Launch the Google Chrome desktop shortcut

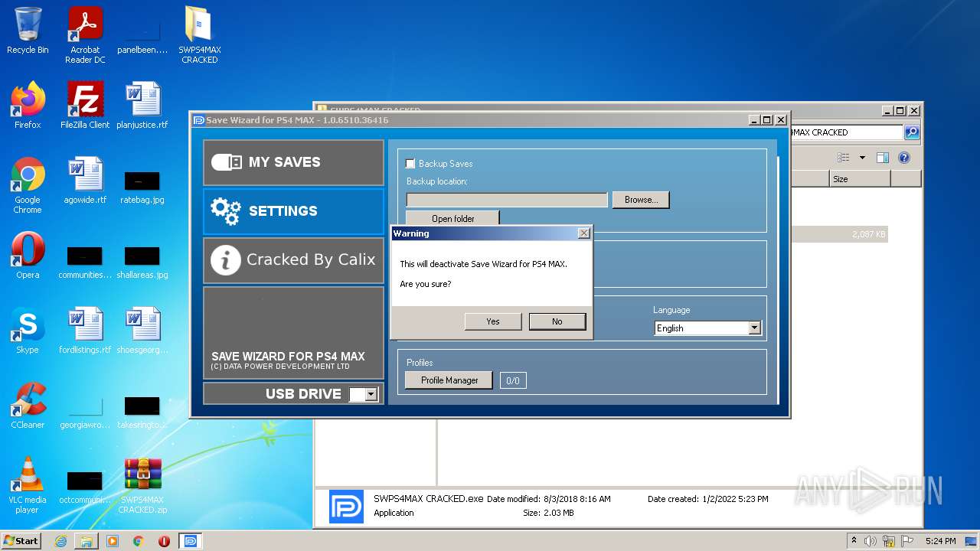click(x=28, y=185)
